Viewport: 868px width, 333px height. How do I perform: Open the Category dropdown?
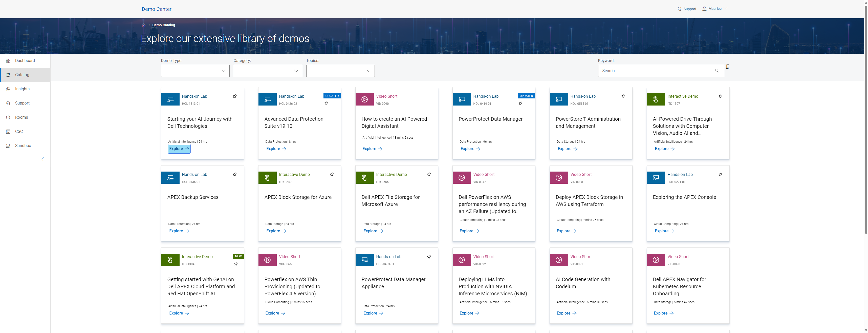tap(268, 71)
